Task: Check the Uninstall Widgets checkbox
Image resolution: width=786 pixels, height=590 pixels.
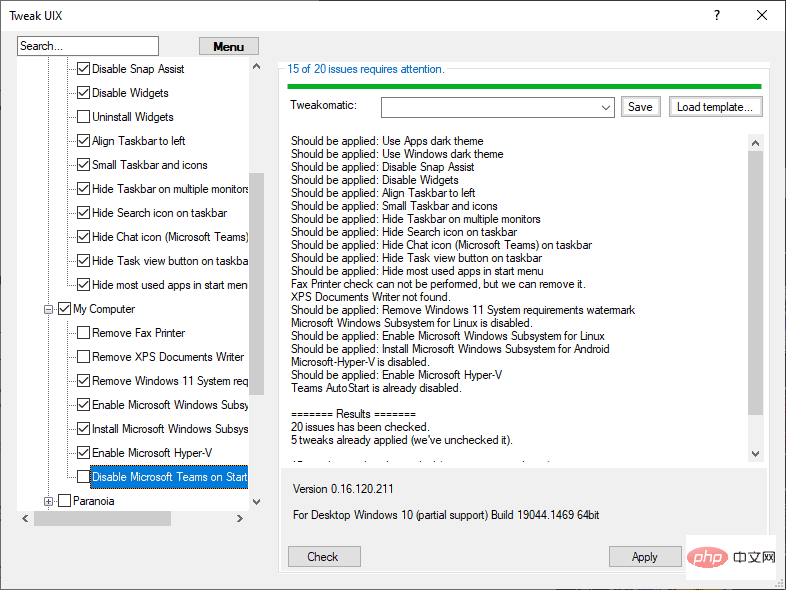Action: pyautogui.click(x=84, y=117)
